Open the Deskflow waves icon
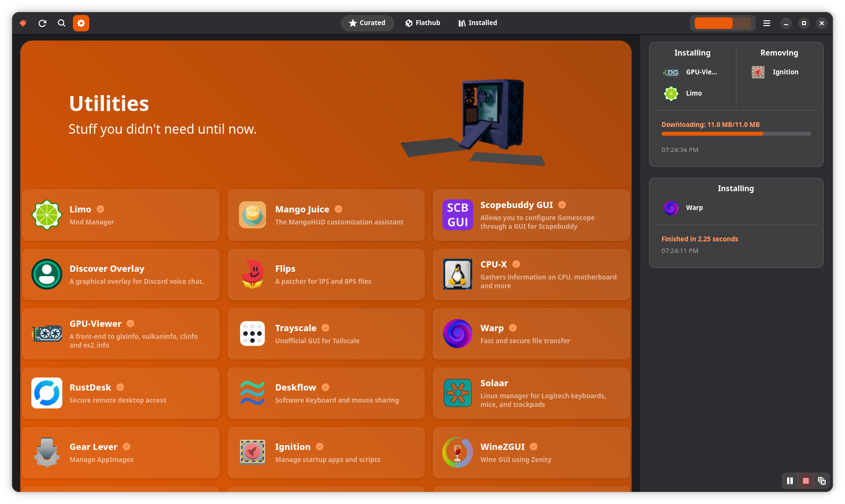The height and width of the screenshot is (504, 845). click(253, 393)
